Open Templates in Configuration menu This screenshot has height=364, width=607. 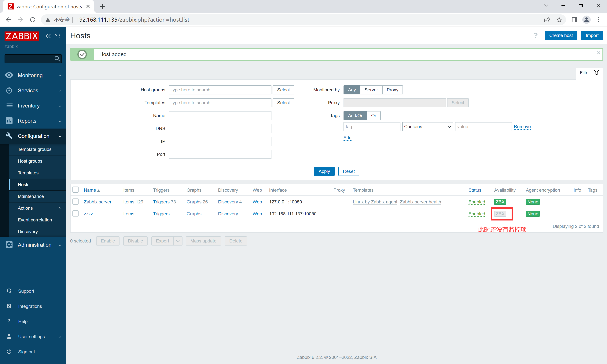(x=28, y=173)
